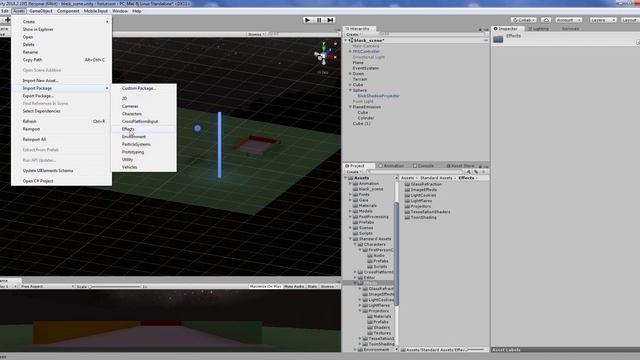This screenshot has width=640, height=360.
Task: Toggle Maximize On Play
Action: [x=265, y=287]
